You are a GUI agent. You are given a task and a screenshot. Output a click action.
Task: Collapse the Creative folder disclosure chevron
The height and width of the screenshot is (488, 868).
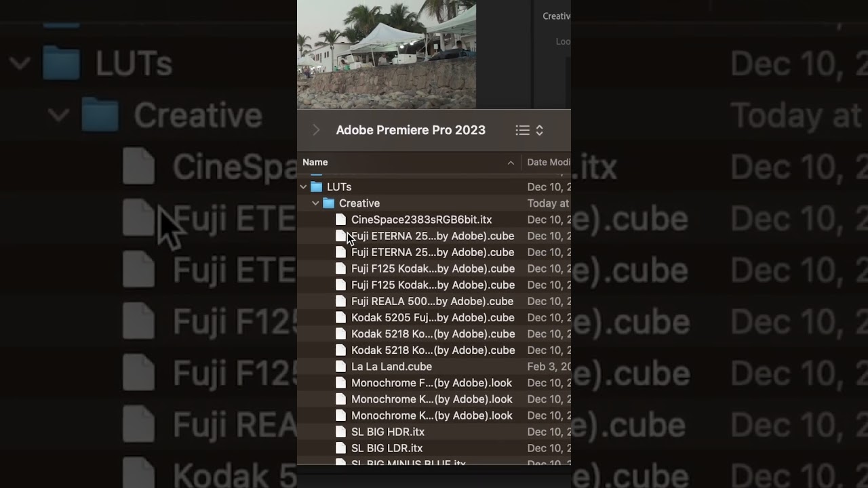coord(315,203)
